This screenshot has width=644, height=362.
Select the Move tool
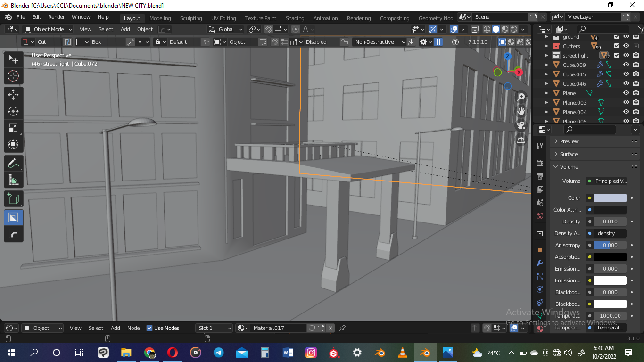click(13, 94)
